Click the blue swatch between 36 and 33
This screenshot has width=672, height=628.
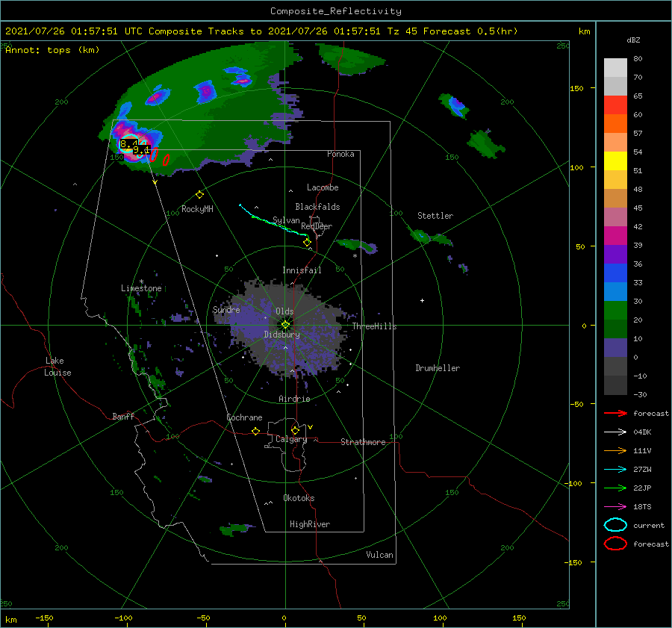click(615, 273)
